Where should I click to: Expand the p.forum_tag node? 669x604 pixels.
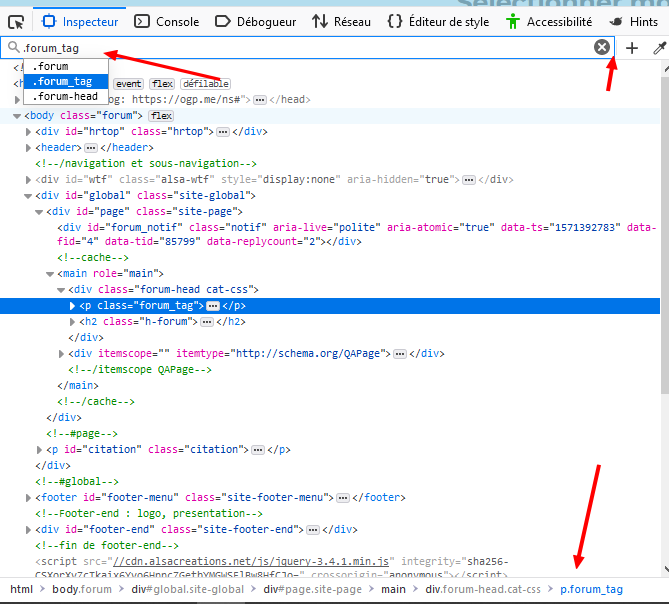click(x=72, y=306)
